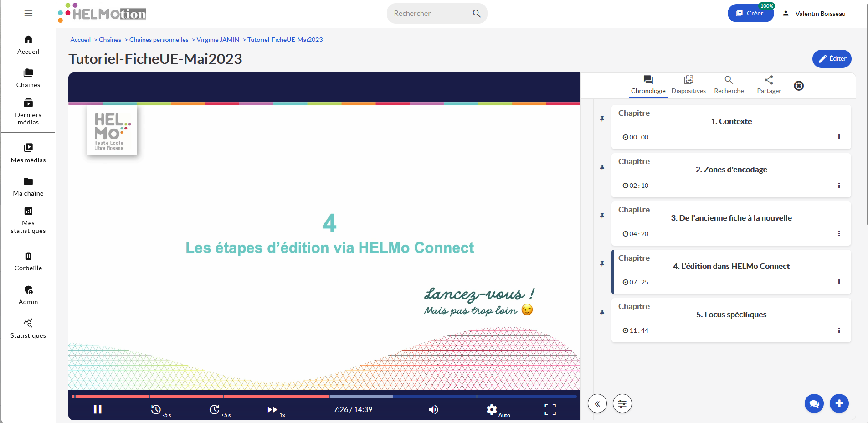The height and width of the screenshot is (423, 868).
Task: Toggle the pin on chapter 3
Action: coord(602,216)
